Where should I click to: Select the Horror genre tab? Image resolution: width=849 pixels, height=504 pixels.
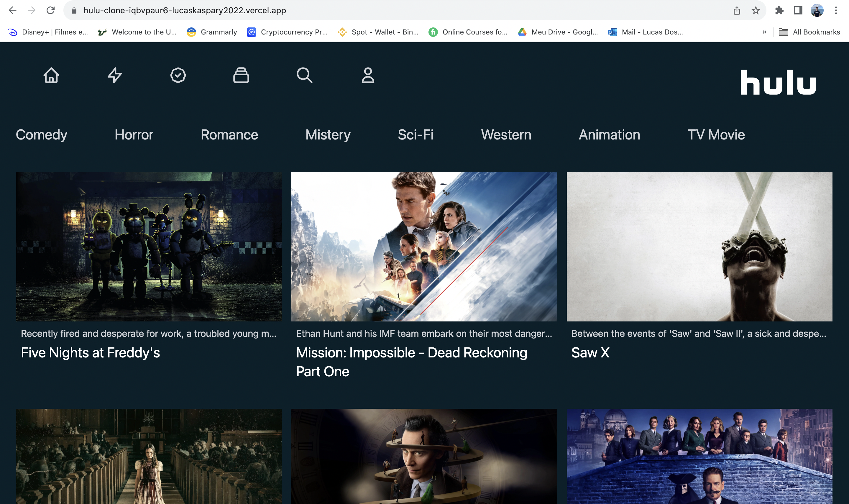(x=134, y=135)
